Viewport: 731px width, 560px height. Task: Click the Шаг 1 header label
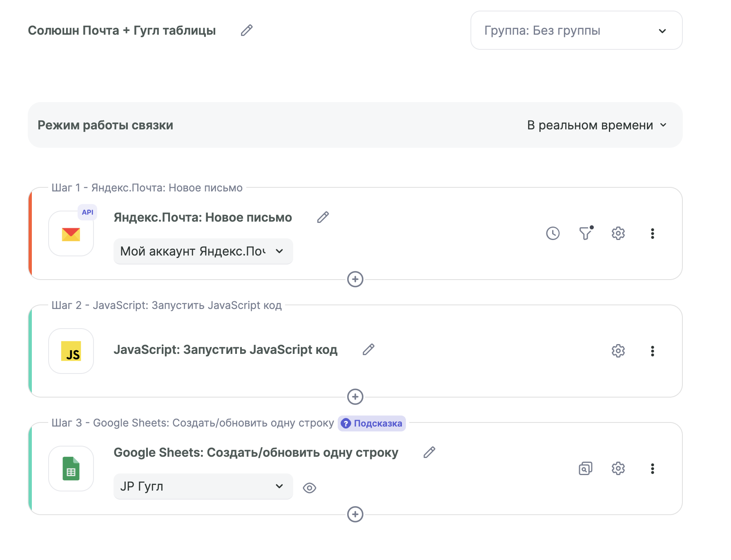coord(147,188)
